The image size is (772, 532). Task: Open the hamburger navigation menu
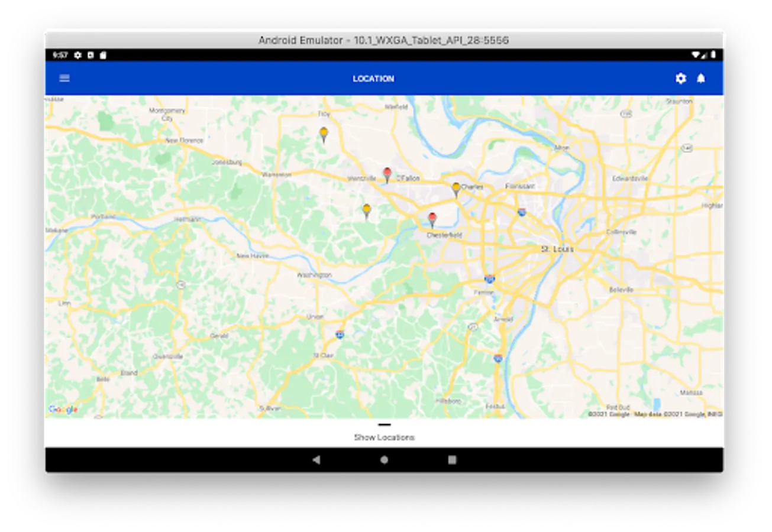64,78
